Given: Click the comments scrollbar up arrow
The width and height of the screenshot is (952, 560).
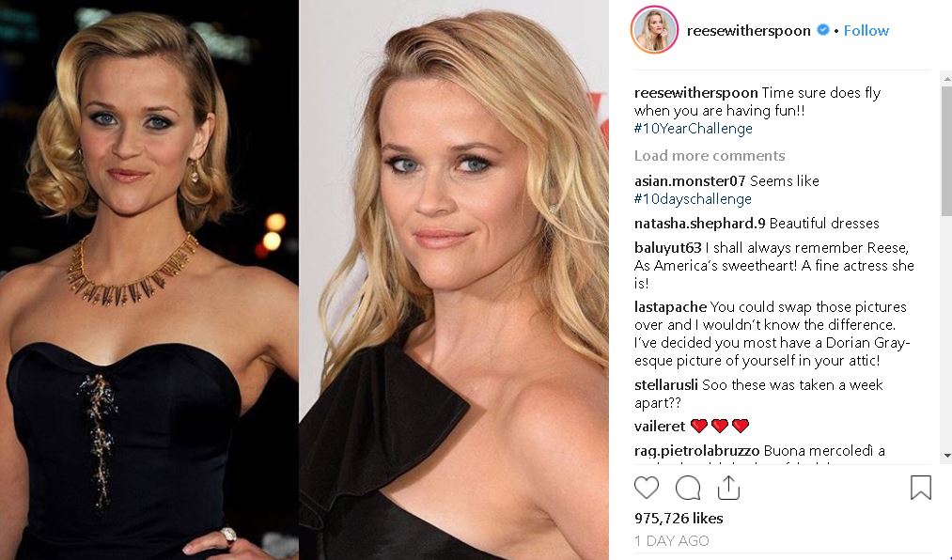Looking at the screenshot, I should (x=946, y=78).
